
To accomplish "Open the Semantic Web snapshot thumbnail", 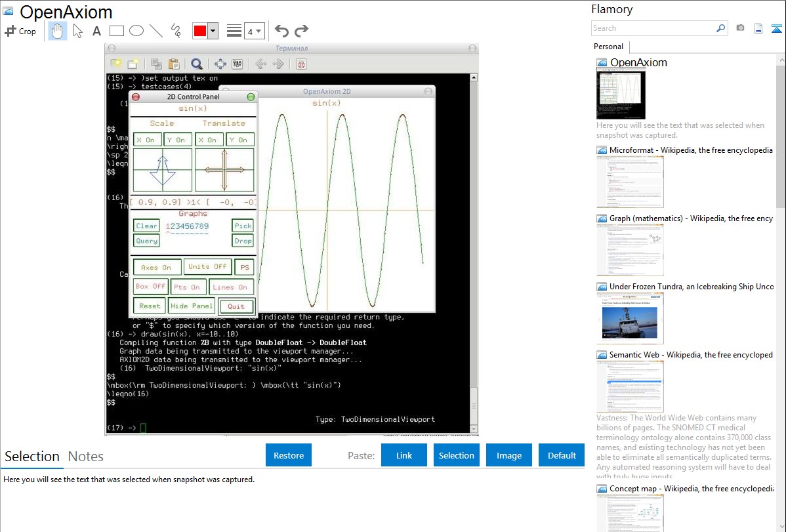I will tap(630, 386).
